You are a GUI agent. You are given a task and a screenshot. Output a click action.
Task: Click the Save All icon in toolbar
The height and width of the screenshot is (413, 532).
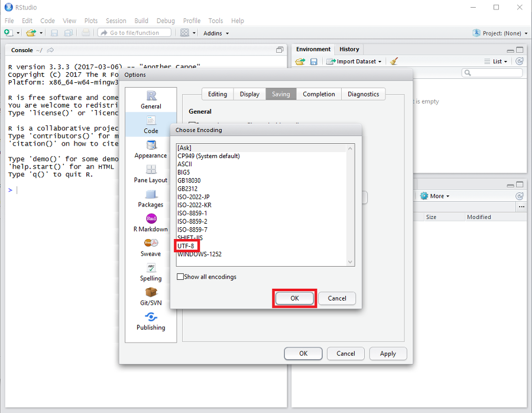click(69, 33)
